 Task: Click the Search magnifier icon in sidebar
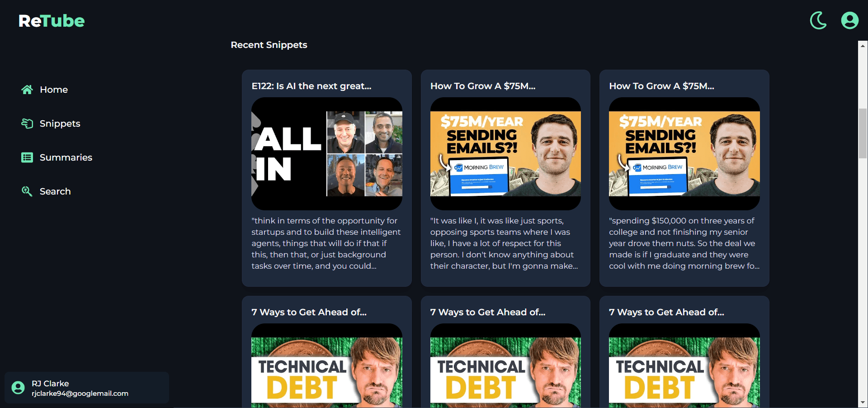point(27,191)
